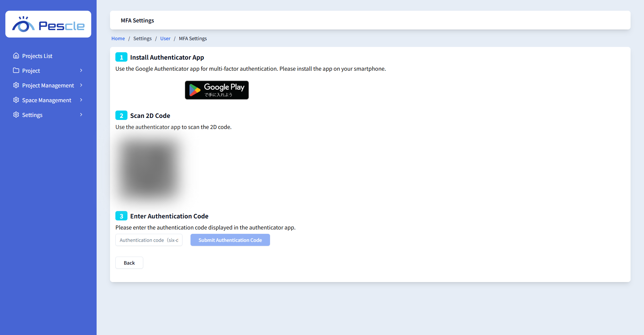Click 'Please enter the authentication code' text
The height and width of the screenshot is (335, 644).
pos(205,227)
